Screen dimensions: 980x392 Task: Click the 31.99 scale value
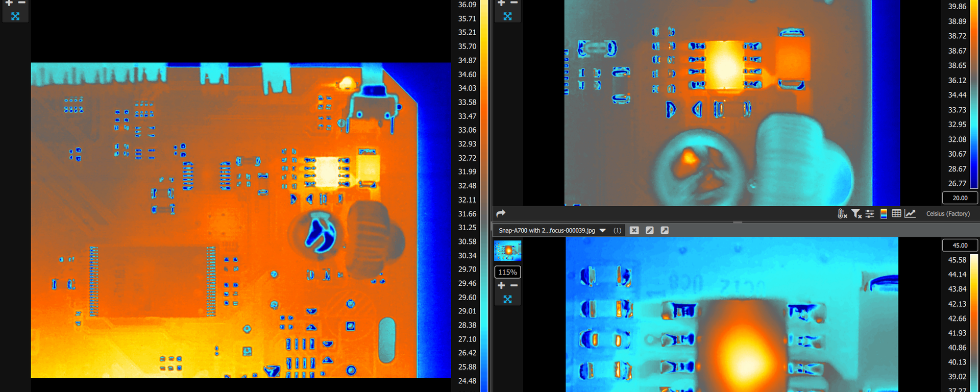pos(467,172)
